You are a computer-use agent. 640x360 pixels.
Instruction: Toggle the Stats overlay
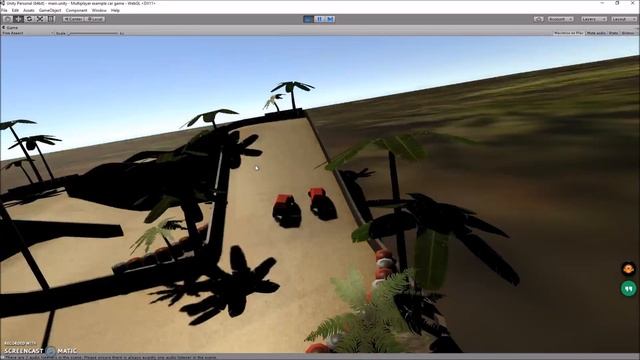pyautogui.click(x=613, y=33)
